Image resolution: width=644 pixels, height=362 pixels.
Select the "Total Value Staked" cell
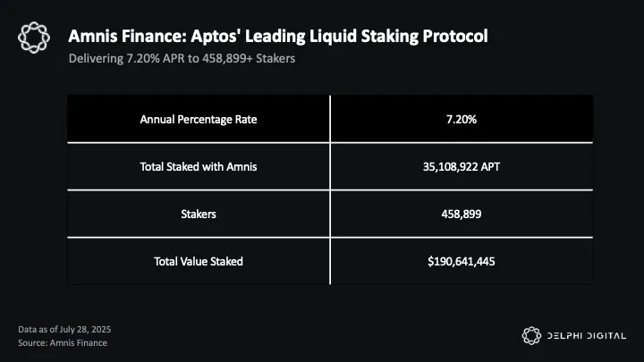[x=198, y=261]
